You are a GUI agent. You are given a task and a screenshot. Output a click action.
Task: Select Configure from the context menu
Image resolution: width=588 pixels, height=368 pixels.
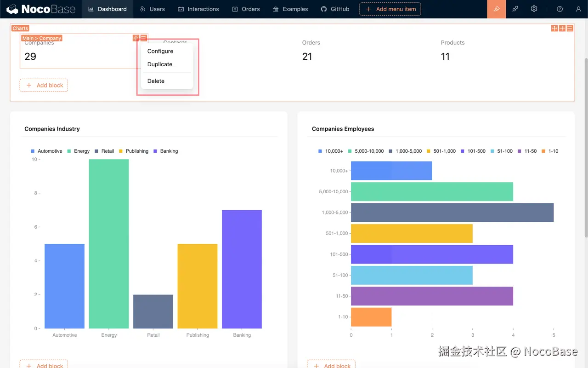pos(160,51)
